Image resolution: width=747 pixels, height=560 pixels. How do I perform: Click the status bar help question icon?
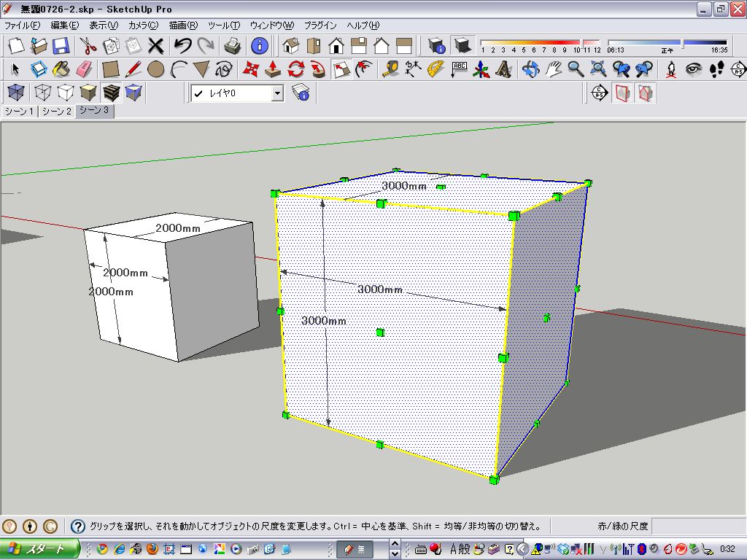point(77,526)
